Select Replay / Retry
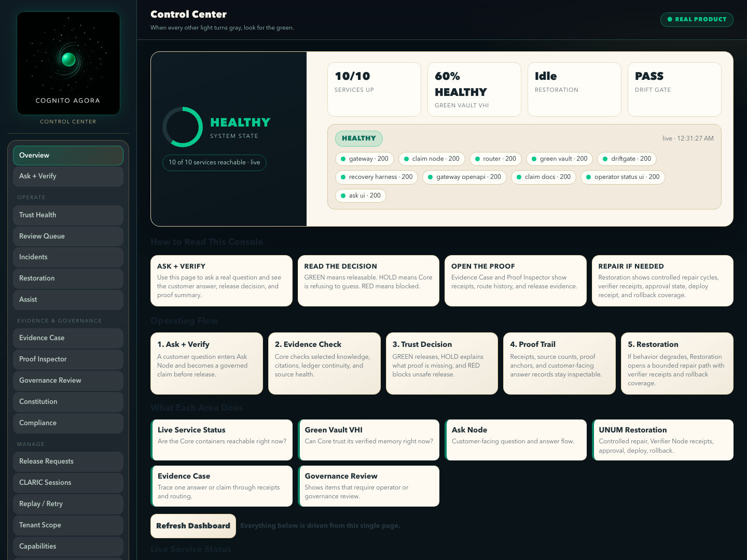Viewport: 747px width, 560px height. click(x=68, y=504)
